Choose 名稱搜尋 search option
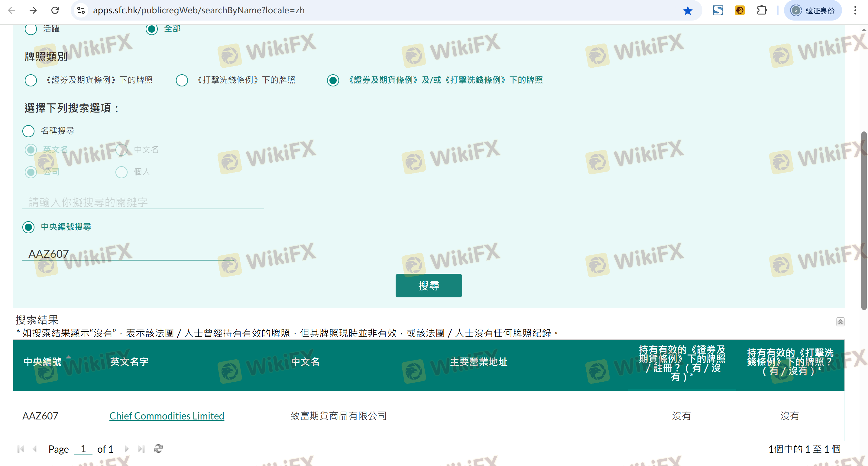 pyautogui.click(x=29, y=131)
